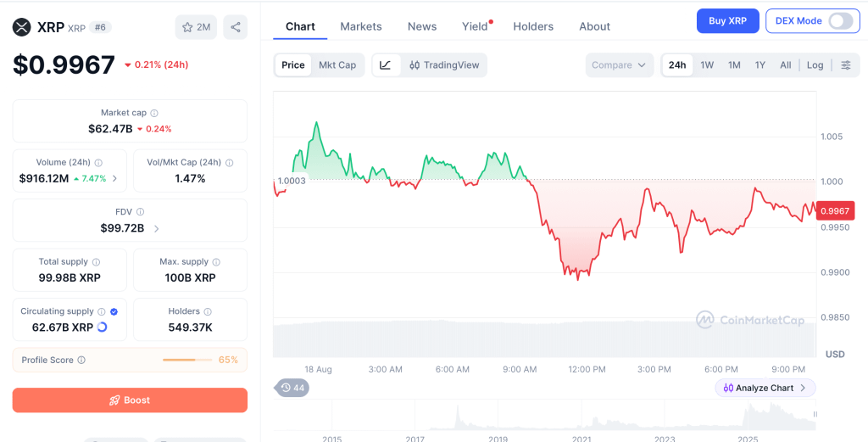
Task: Click the red 0.9967 current price label
Action: [x=835, y=211]
